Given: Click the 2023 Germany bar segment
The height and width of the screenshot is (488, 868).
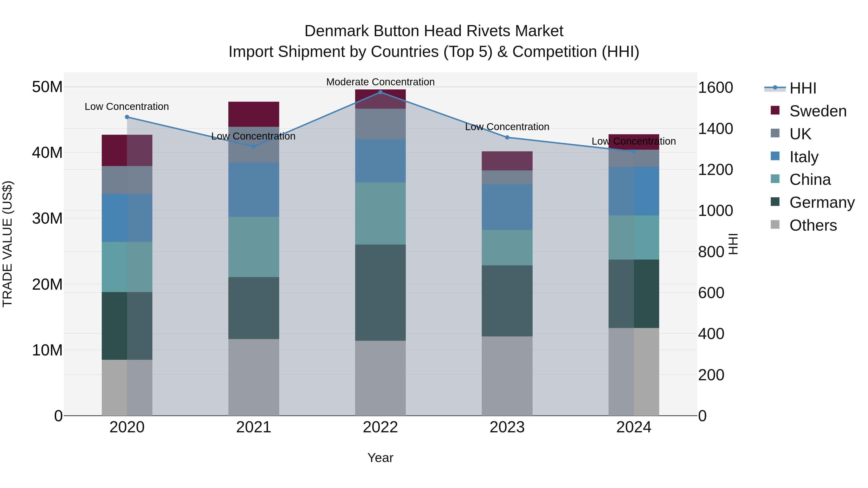Looking at the screenshot, I should point(507,301).
